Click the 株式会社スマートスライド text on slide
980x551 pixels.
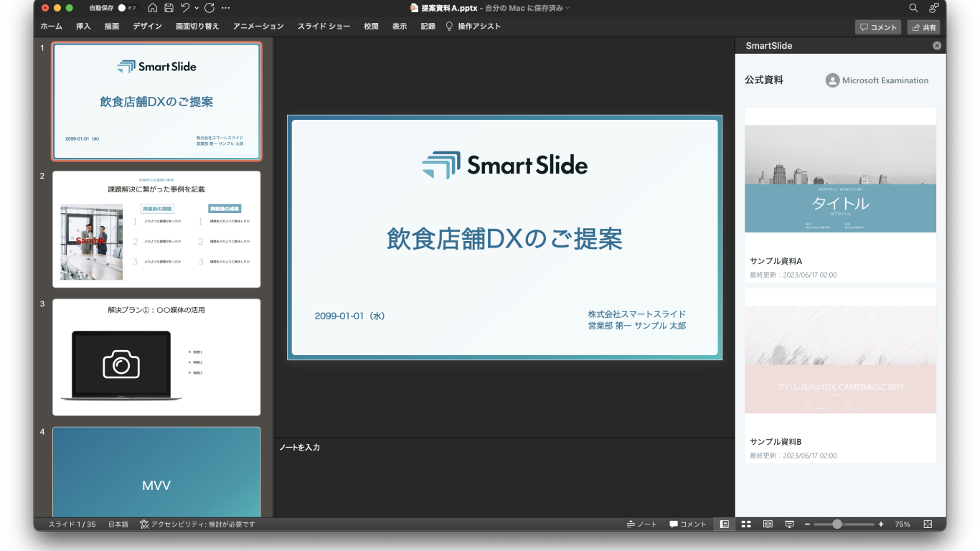(x=637, y=314)
